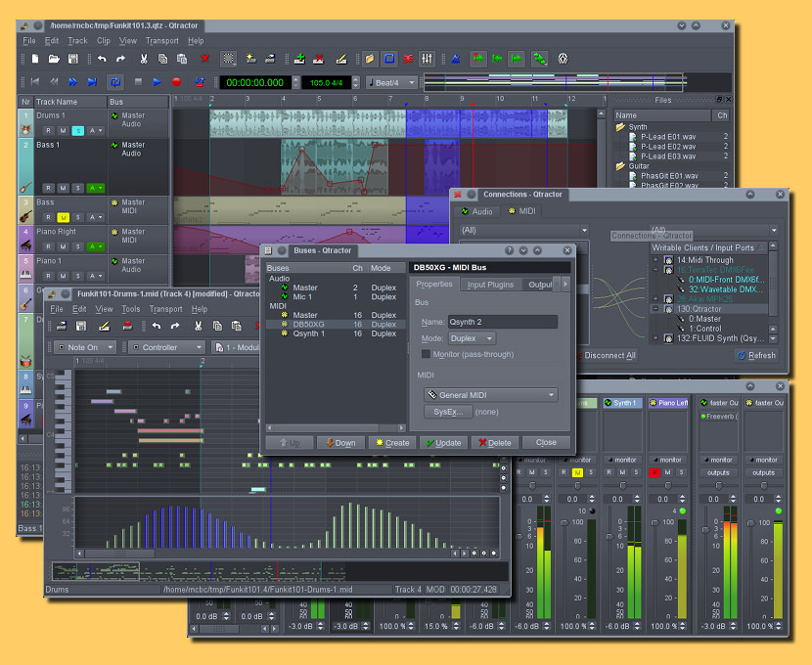The image size is (812, 665).
Task: Open the Transport menu in main window
Action: [161, 41]
